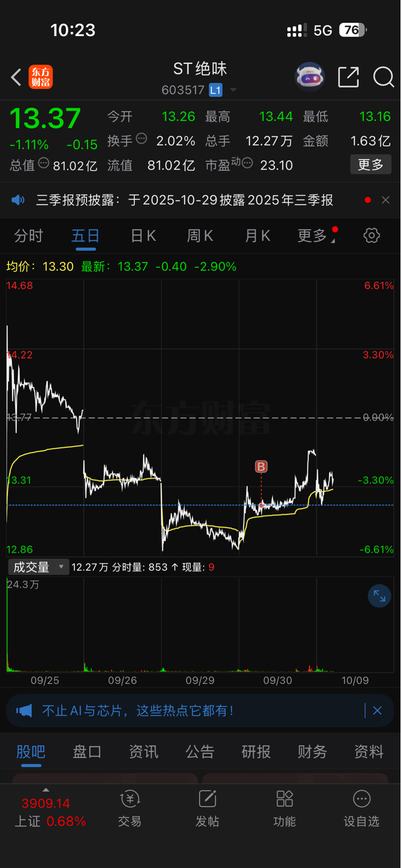This screenshot has height=868, width=401.
Task: Tap the 13.37 current price
Action: [45, 118]
